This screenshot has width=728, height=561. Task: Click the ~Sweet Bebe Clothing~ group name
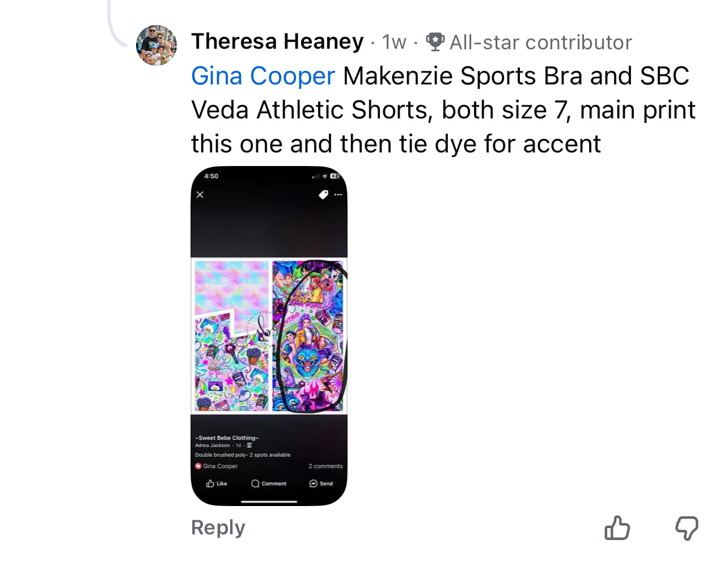[227, 437]
